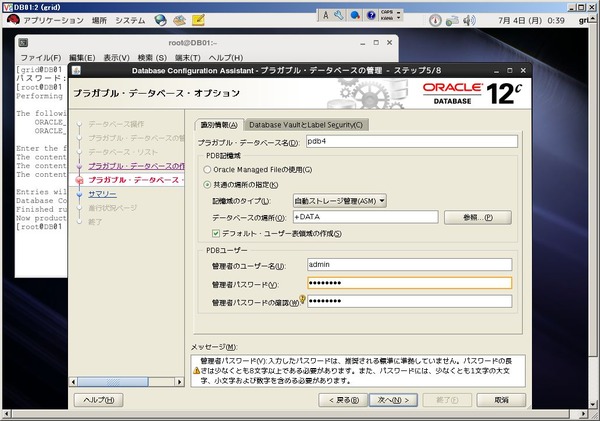
Task: Click the sidebar scrollbar left arrow
Action: [x=73, y=382]
